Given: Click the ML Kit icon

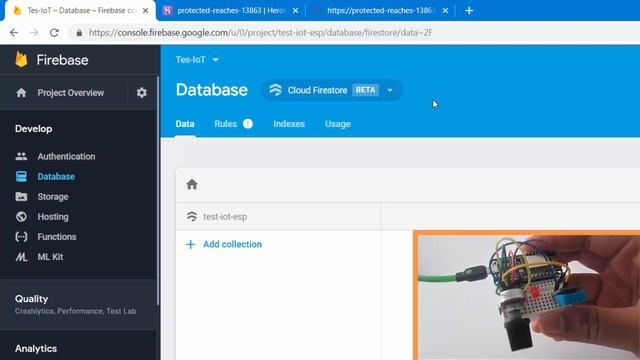Looking at the screenshot, I should point(21,257).
